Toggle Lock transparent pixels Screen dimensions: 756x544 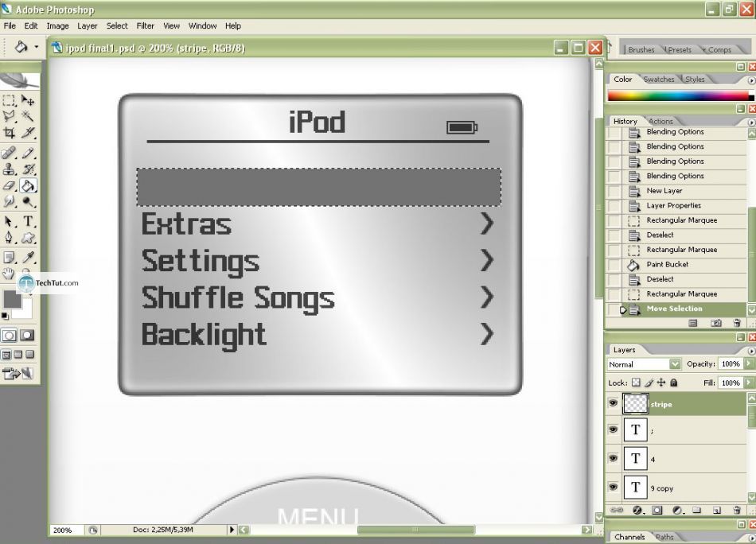pos(636,383)
